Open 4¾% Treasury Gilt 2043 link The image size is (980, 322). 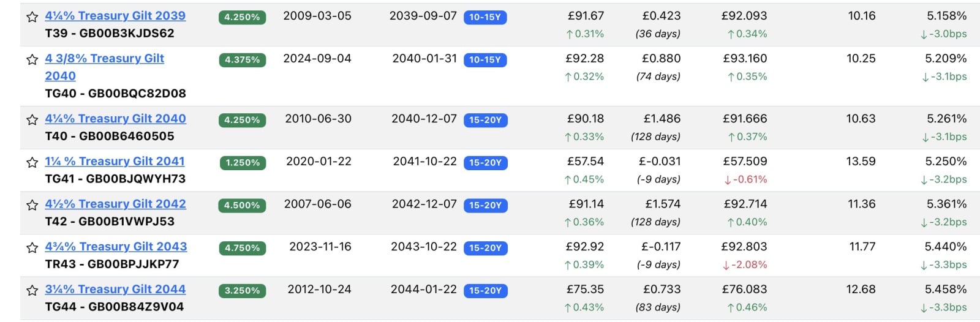click(x=116, y=247)
